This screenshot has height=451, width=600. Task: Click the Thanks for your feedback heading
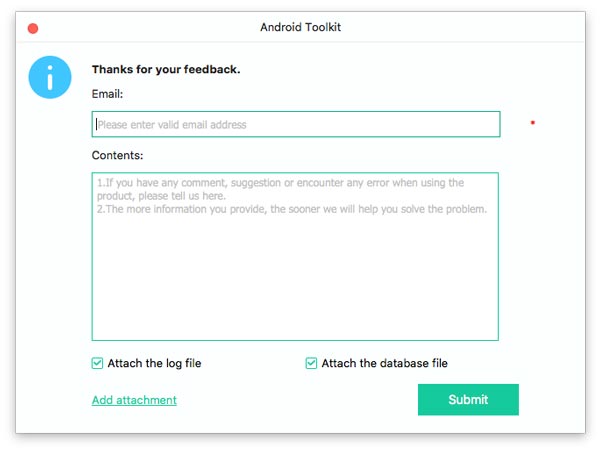(166, 69)
